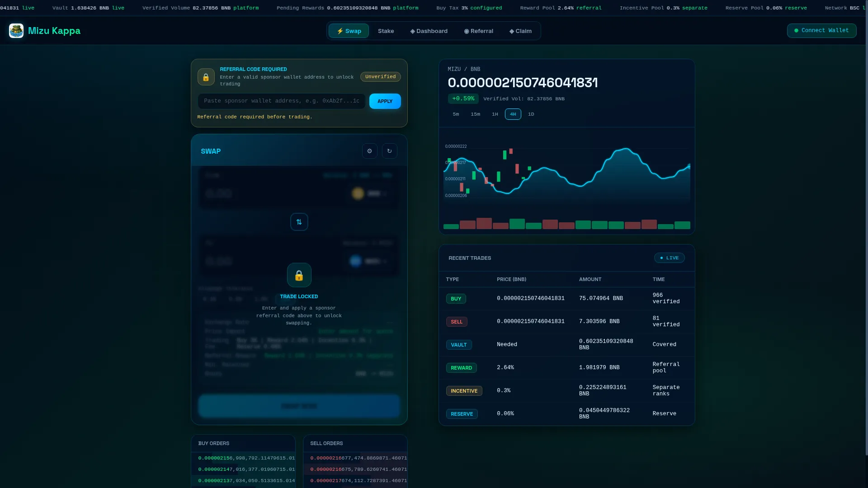
Task: Open the Stake tab
Action: [x=386, y=31]
